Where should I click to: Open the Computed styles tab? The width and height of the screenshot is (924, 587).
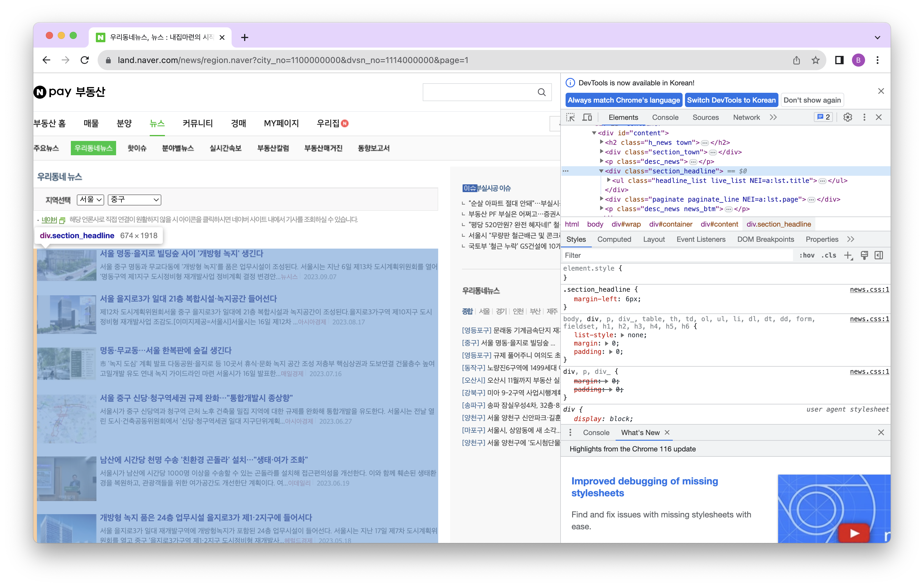tap(614, 239)
